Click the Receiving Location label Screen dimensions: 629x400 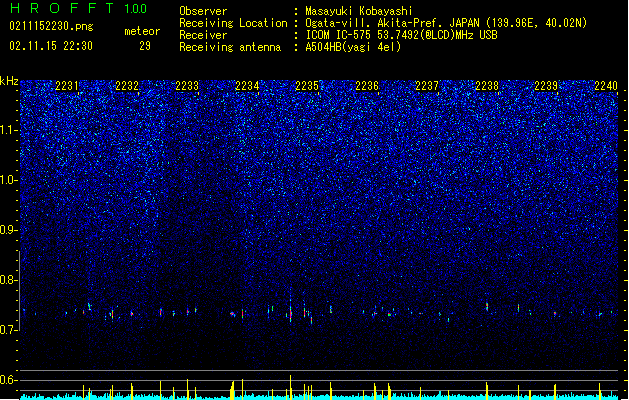[233, 23]
